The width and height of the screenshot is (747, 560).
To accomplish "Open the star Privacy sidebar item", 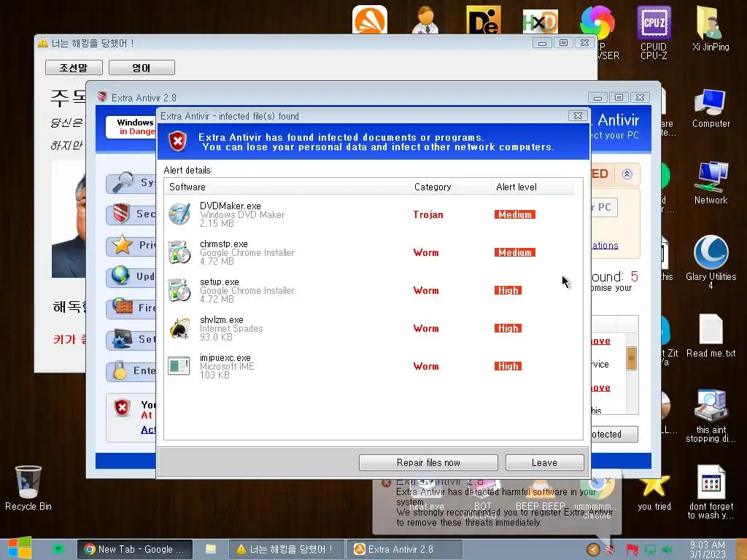I will click(131, 245).
